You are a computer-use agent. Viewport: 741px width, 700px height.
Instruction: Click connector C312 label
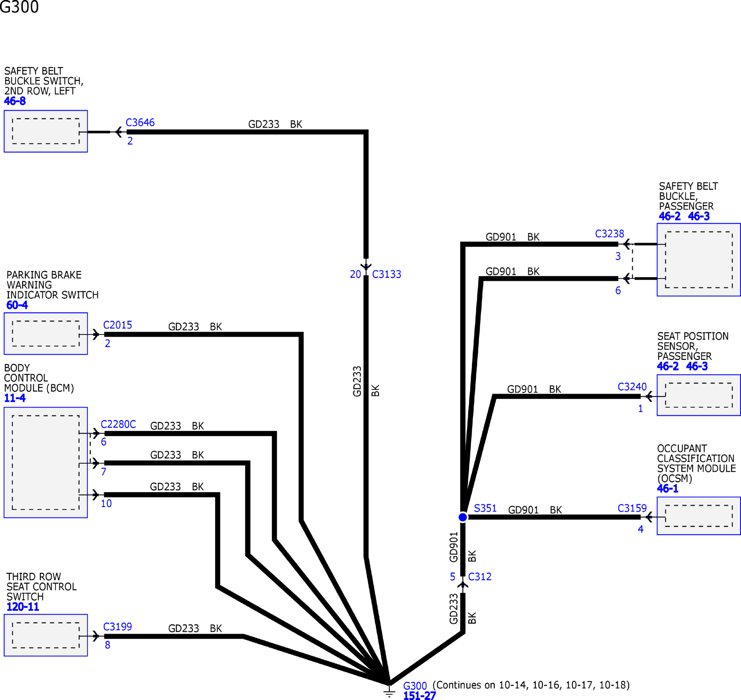(x=480, y=577)
